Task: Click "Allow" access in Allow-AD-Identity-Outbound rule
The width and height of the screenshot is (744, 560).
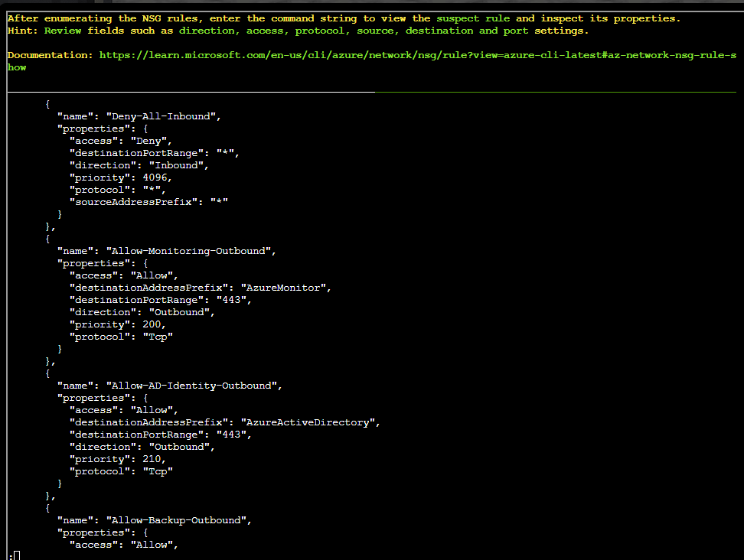Action: click(x=152, y=410)
